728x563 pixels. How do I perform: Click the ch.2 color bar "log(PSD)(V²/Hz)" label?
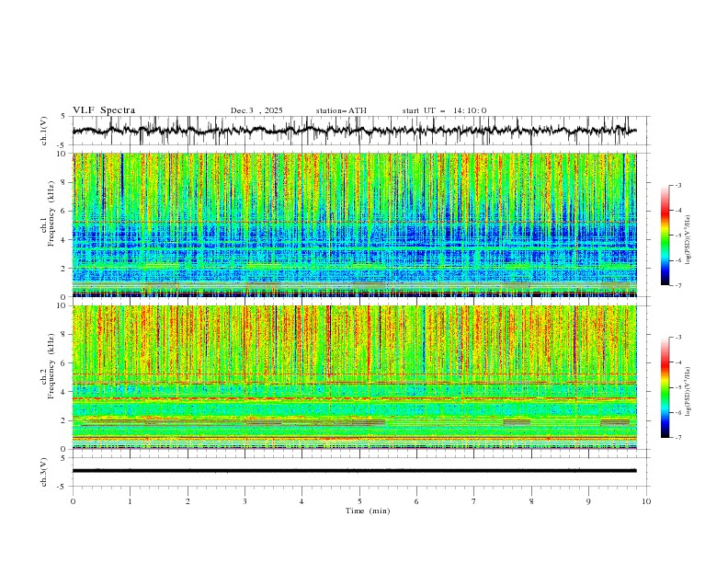[x=688, y=392]
